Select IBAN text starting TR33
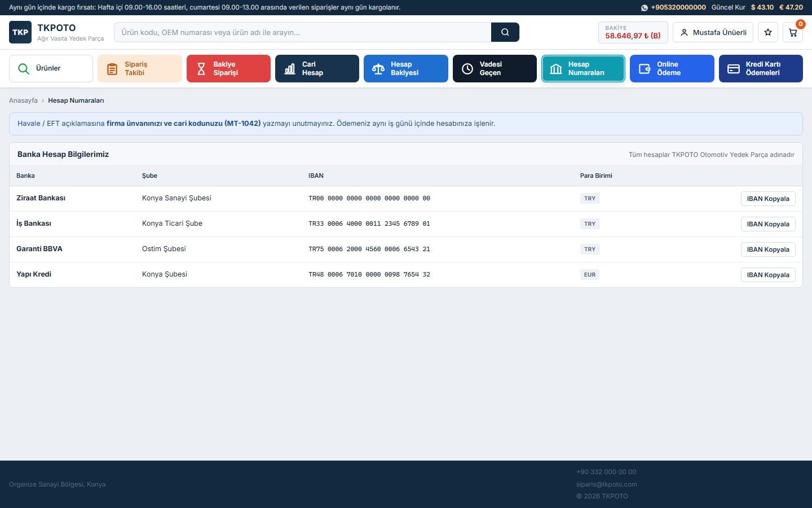The height and width of the screenshot is (508, 812). [369, 224]
